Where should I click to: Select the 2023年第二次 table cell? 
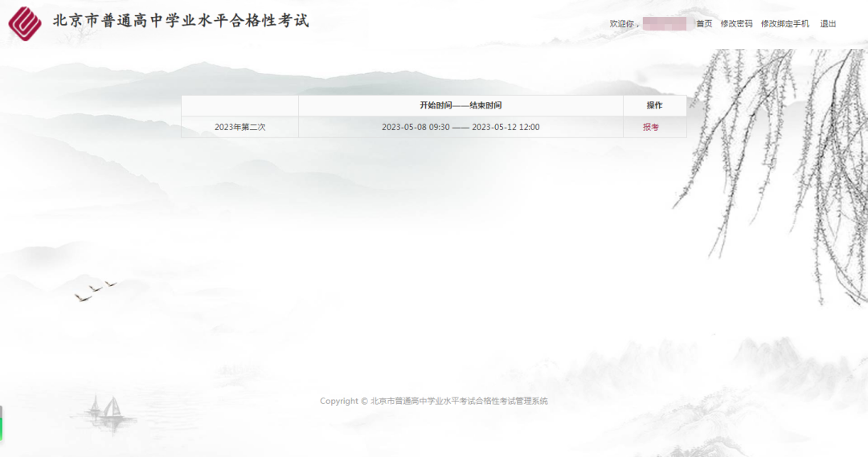pyautogui.click(x=240, y=127)
